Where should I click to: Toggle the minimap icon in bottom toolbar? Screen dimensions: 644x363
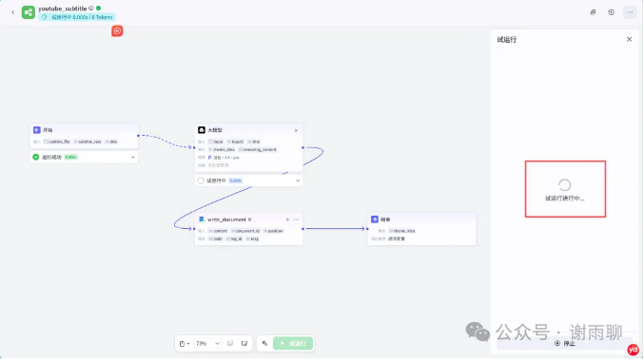click(x=230, y=344)
